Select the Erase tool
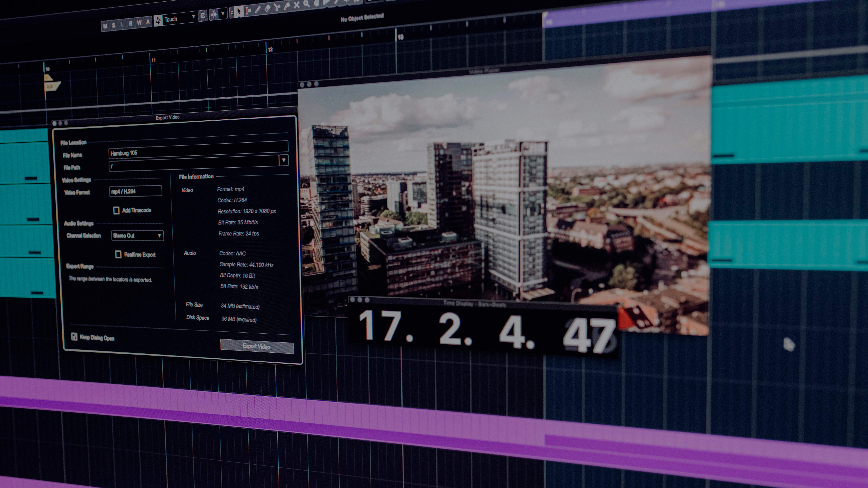This screenshot has height=488, width=868. [267, 8]
